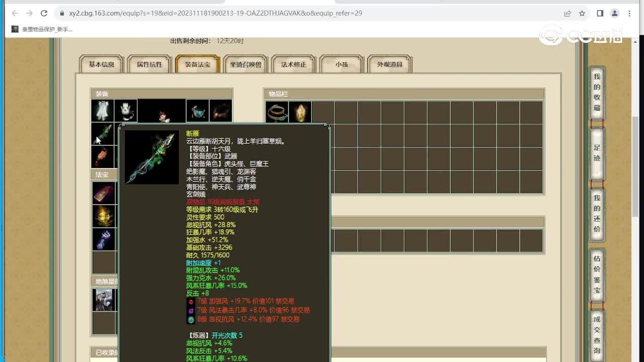Click the 加强水 +51.2% stat line

pos(207,240)
